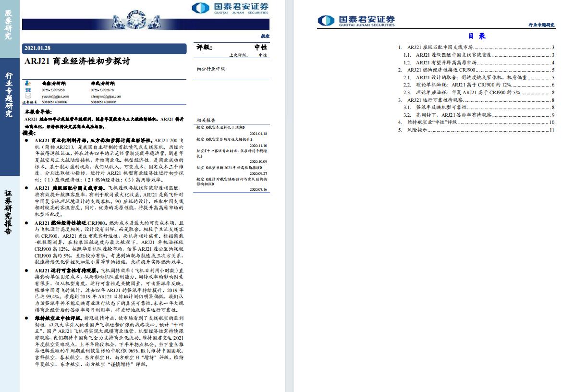Screen dimensions: 574x392
Task: Click the telephone icon beside the analyst phone numbers
Action: (x=28, y=90)
